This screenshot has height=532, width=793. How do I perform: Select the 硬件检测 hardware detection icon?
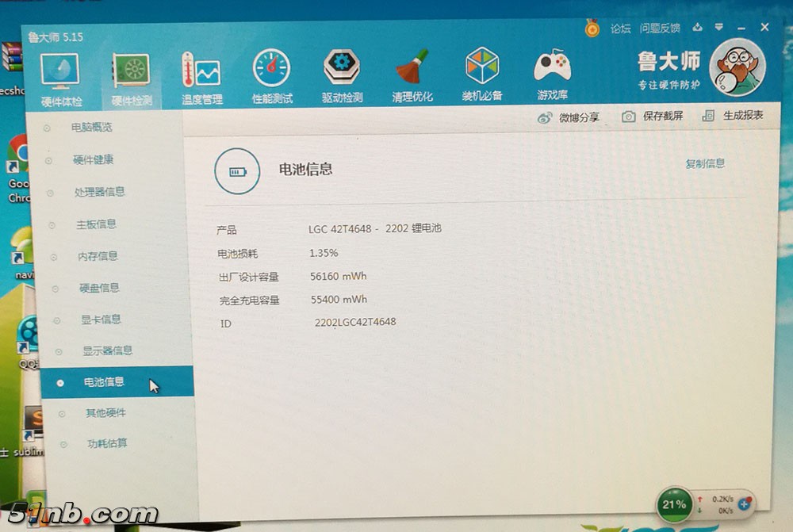click(x=132, y=79)
